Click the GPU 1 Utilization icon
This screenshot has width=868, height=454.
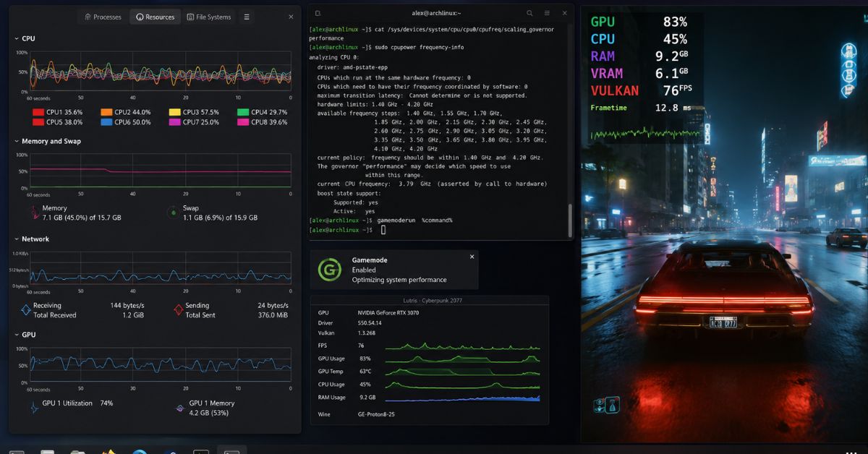(x=33, y=408)
